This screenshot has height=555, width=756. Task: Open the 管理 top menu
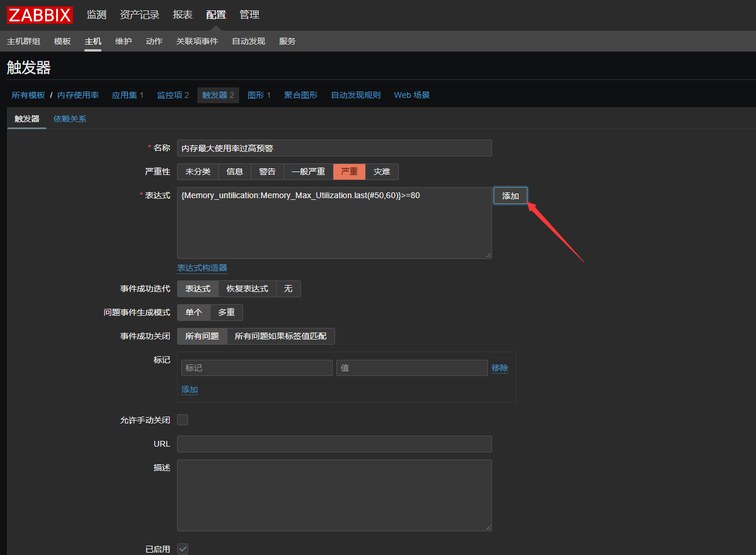[249, 15]
